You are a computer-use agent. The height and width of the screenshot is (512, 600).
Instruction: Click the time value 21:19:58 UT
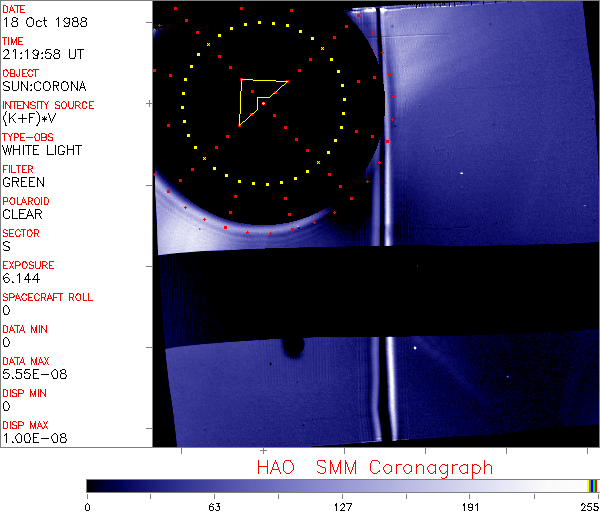point(42,55)
